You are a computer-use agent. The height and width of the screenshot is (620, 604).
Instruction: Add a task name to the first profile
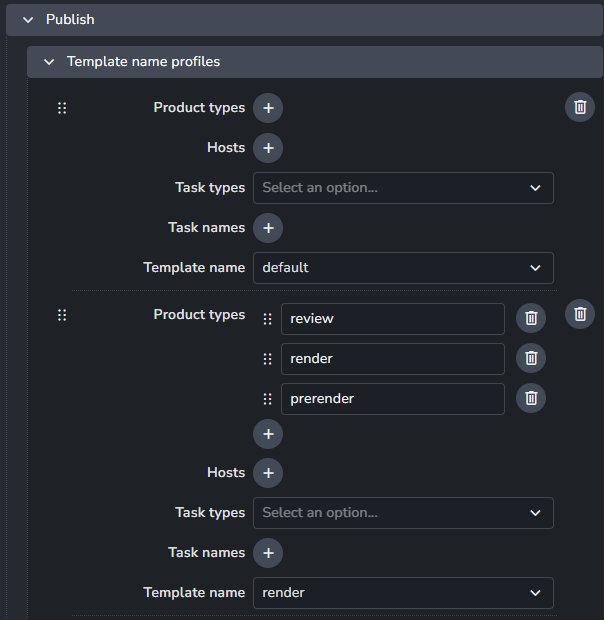point(267,228)
